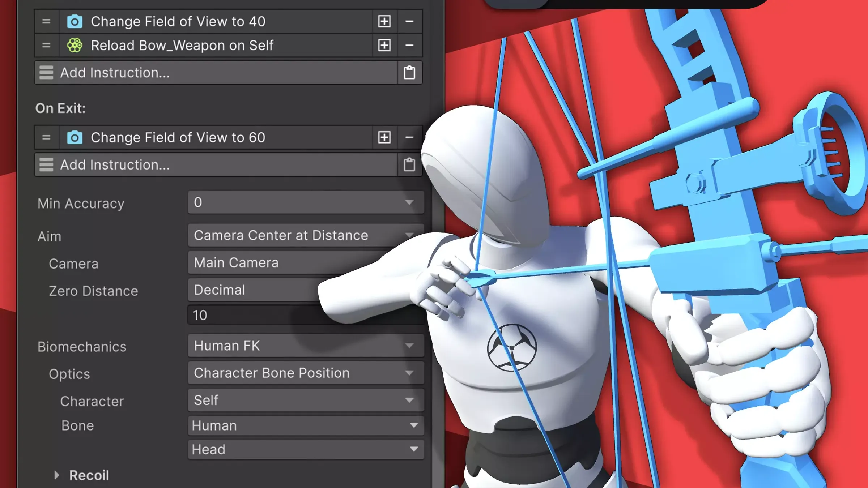Duplicate the Reload Bow_Weapon on Self instruction
This screenshot has height=488, width=868.
384,46
